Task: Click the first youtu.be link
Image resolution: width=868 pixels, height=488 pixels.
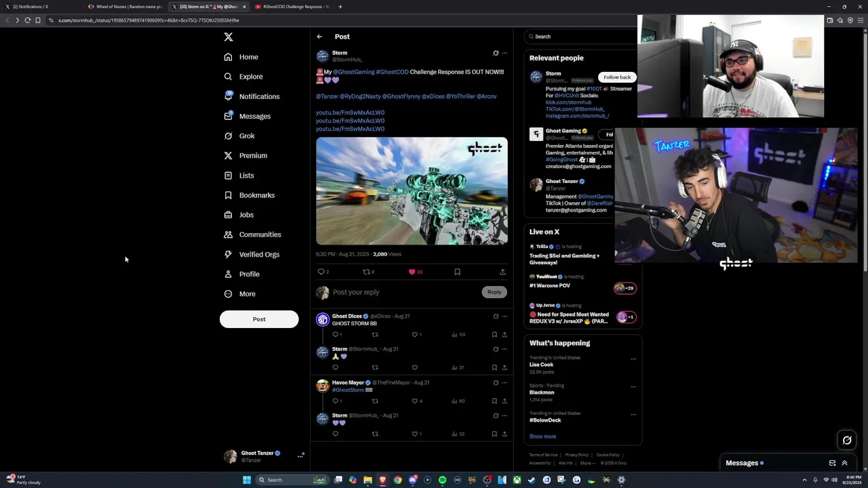Action: [x=350, y=113]
